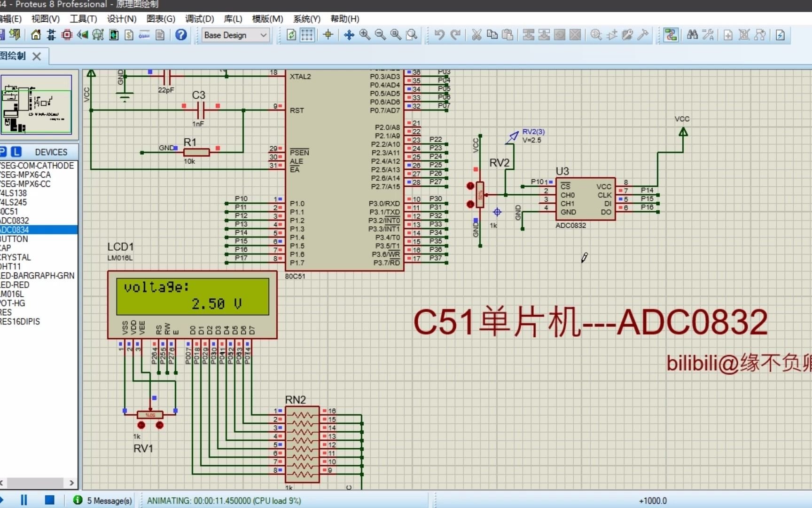Viewport: 812px width, 508px height.
Task: Click the Undo arrow icon
Action: [x=439, y=35]
